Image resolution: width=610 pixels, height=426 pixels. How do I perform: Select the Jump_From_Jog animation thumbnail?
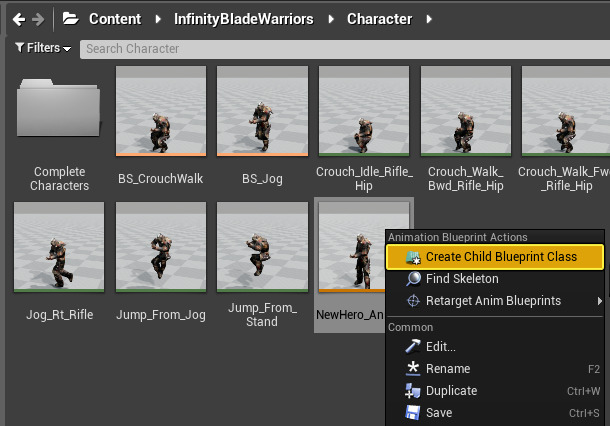(161, 247)
